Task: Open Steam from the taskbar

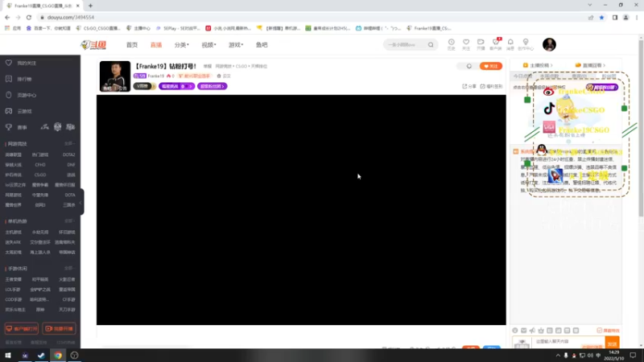Action: [x=41, y=356]
